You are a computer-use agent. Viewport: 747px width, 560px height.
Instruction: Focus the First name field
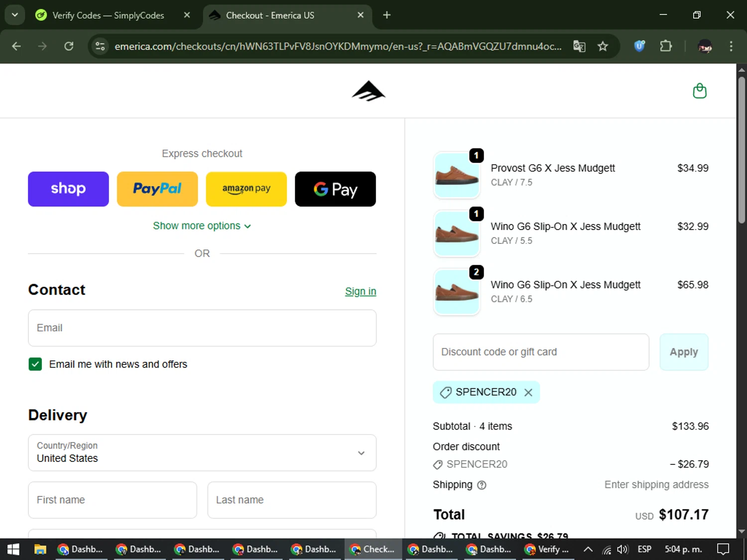point(113,500)
